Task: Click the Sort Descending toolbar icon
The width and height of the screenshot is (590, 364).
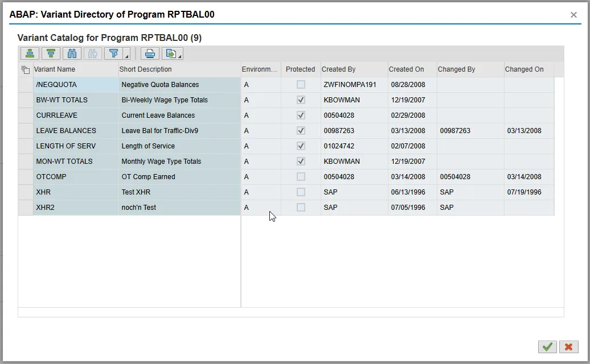Action: click(51, 53)
